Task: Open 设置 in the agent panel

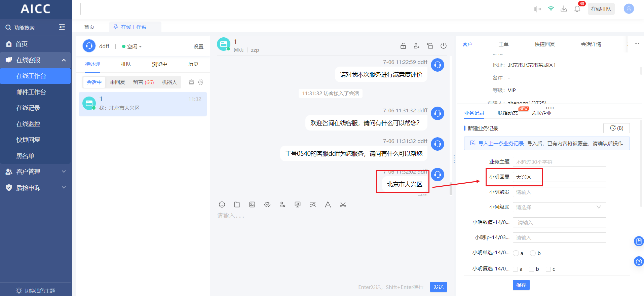Action: pos(198,47)
